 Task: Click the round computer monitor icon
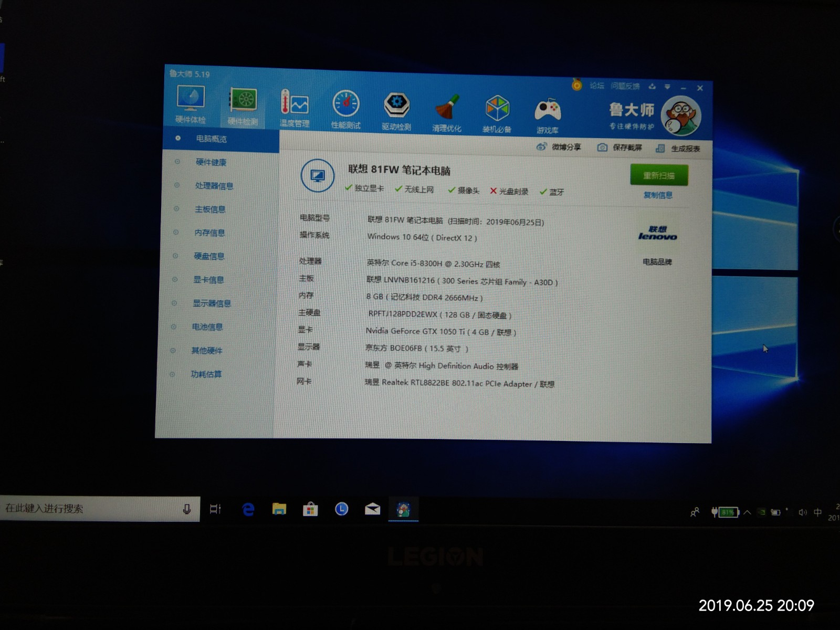(318, 175)
